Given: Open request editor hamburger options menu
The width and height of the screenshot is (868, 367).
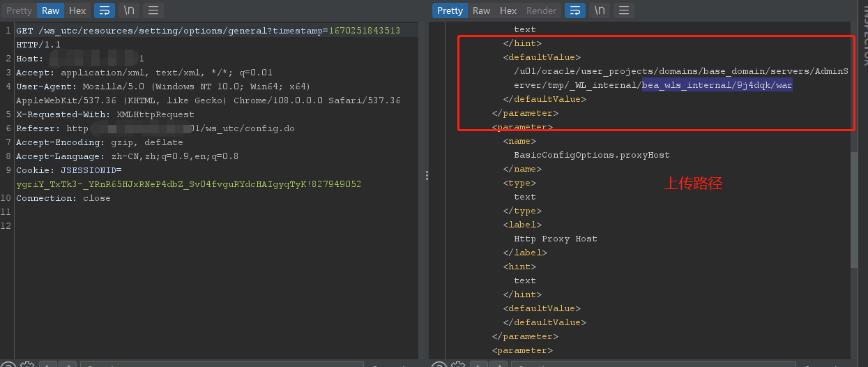Looking at the screenshot, I should click(153, 10).
